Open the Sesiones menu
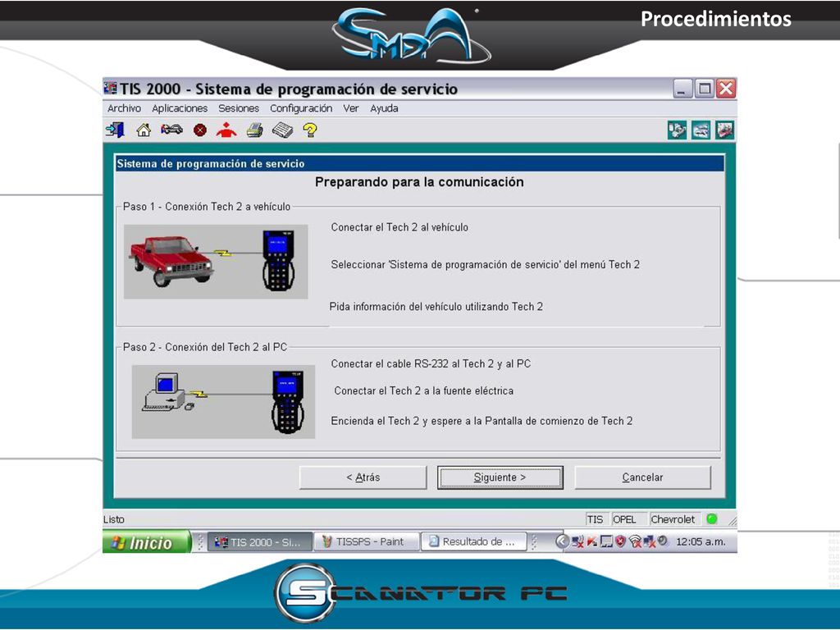Viewport: 840px width, 630px height. pyautogui.click(x=239, y=108)
